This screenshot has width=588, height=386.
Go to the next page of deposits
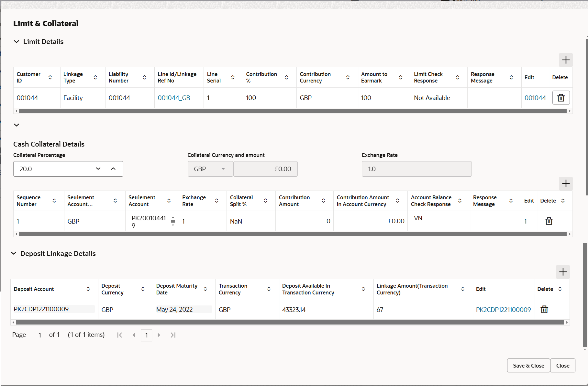pyautogui.click(x=159, y=335)
